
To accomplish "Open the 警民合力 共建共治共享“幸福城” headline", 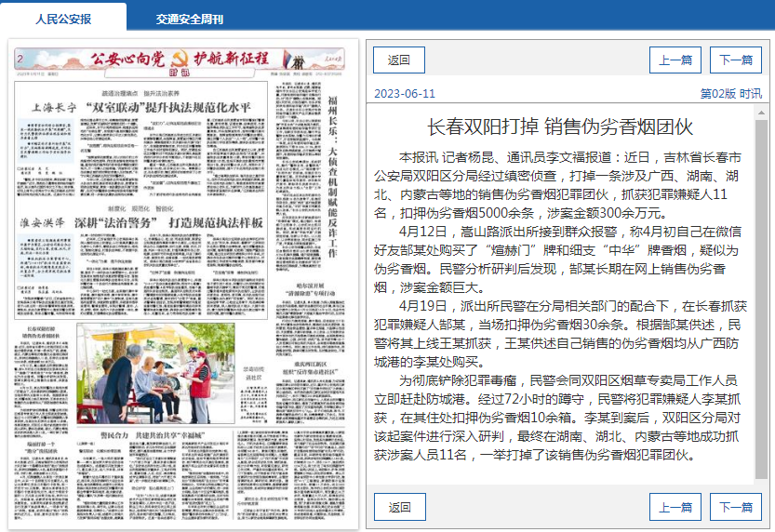I will pyautogui.click(x=153, y=435).
